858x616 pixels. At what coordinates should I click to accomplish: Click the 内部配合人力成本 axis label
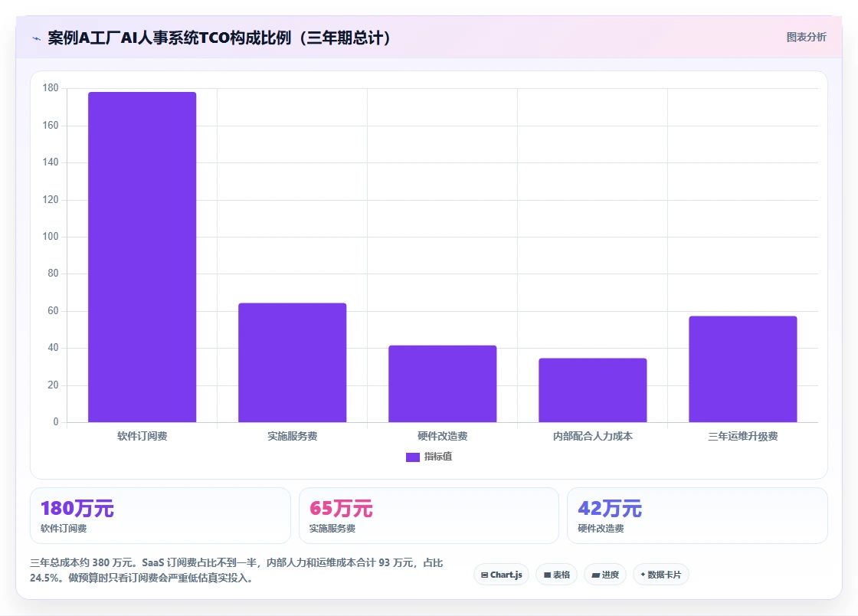[593, 436]
